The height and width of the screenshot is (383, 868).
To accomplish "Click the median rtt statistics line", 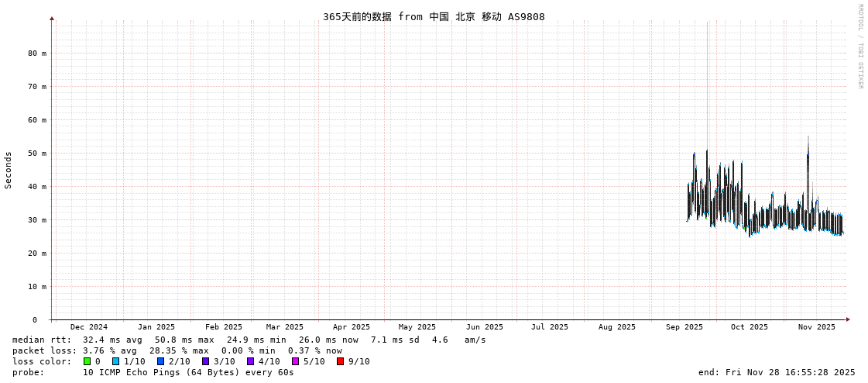I will coord(249,340).
